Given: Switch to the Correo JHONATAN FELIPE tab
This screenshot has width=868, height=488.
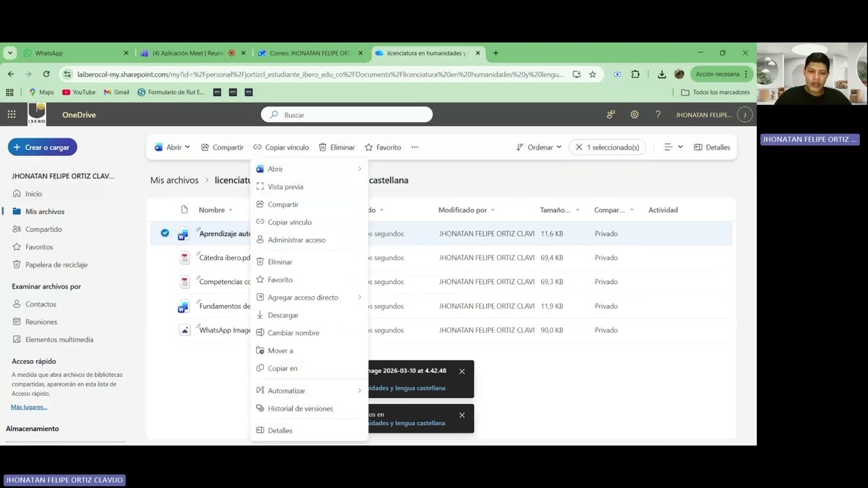Looking at the screenshot, I should click(311, 53).
